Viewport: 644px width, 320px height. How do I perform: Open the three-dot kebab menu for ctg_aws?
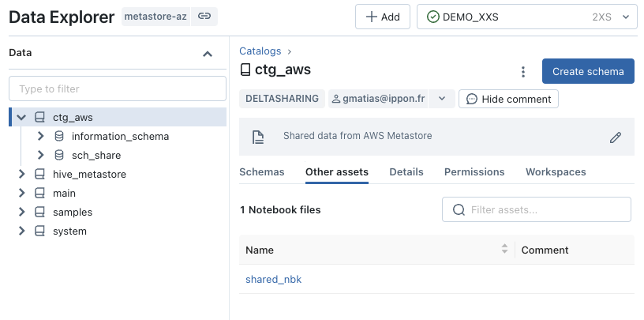(x=522, y=72)
